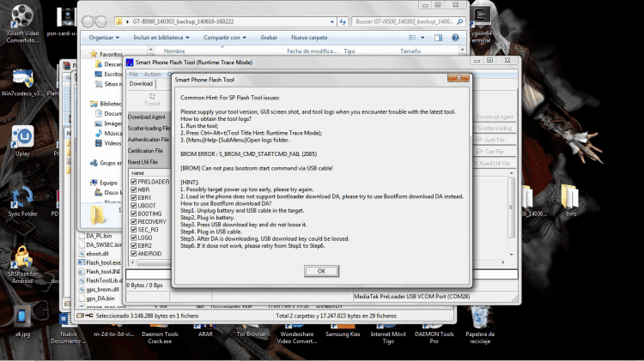This screenshot has width=644, height=361.
Task: Click the Scatter-loading button
Action: pyautogui.click(x=495, y=129)
